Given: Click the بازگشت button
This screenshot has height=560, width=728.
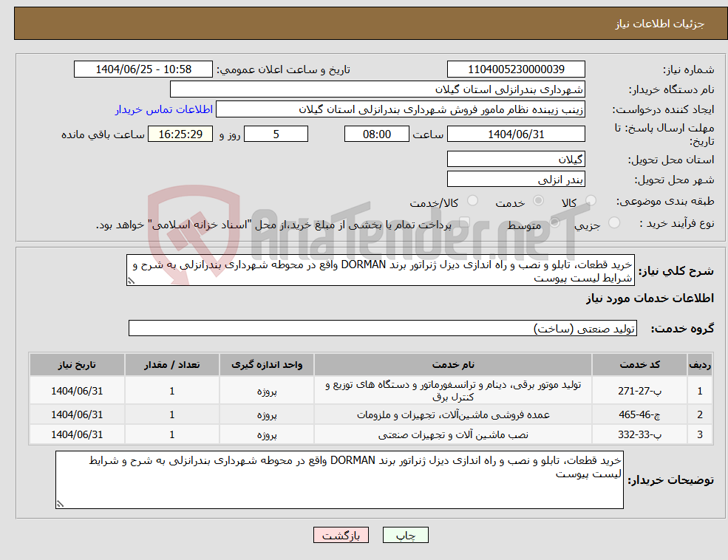Looking at the screenshot, I should (x=340, y=535).
